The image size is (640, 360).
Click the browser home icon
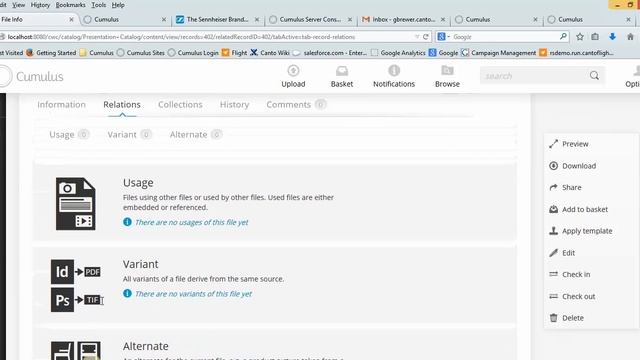630,37
